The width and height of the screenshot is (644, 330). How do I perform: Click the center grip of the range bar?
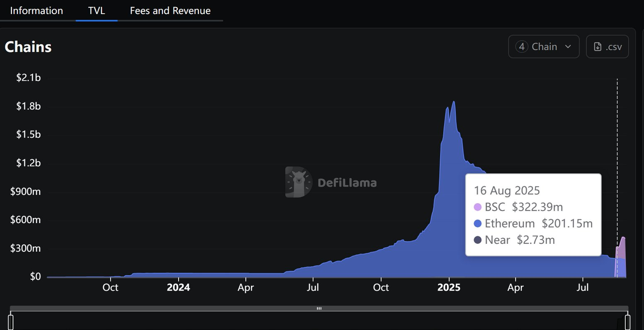click(x=319, y=308)
